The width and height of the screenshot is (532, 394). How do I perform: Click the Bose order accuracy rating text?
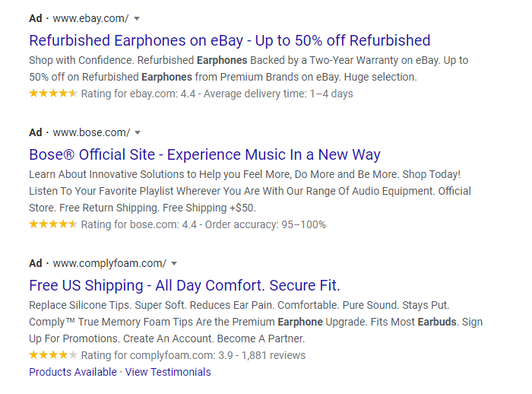[203, 224]
